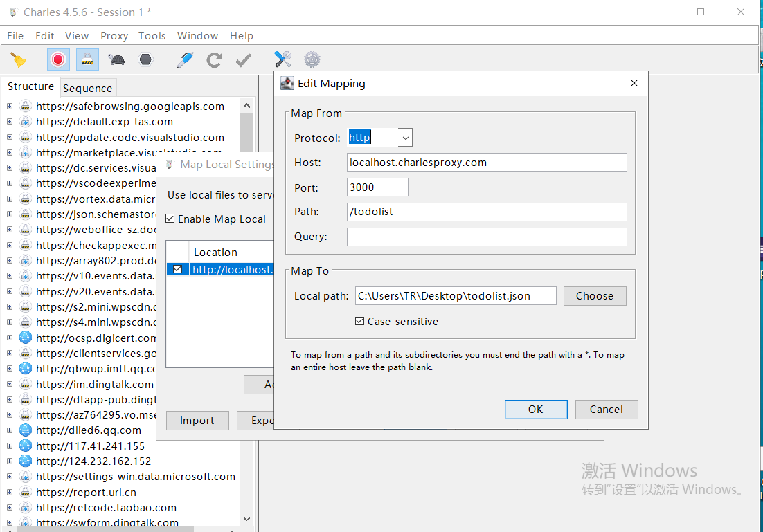This screenshot has width=763, height=532.
Task: Expand the ocsp.digicert.com tree node
Action: [x=9, y=338]
